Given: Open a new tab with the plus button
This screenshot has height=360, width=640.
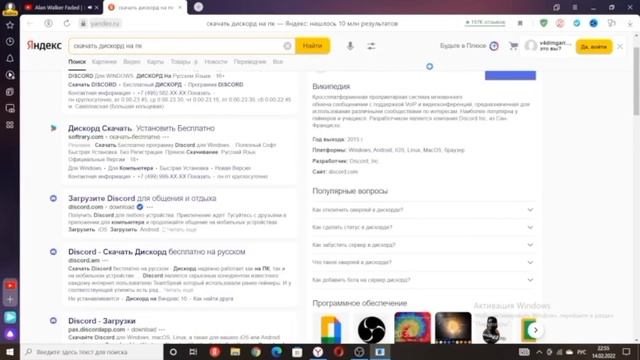Looking at the screenshot, I should pos(198,7).
